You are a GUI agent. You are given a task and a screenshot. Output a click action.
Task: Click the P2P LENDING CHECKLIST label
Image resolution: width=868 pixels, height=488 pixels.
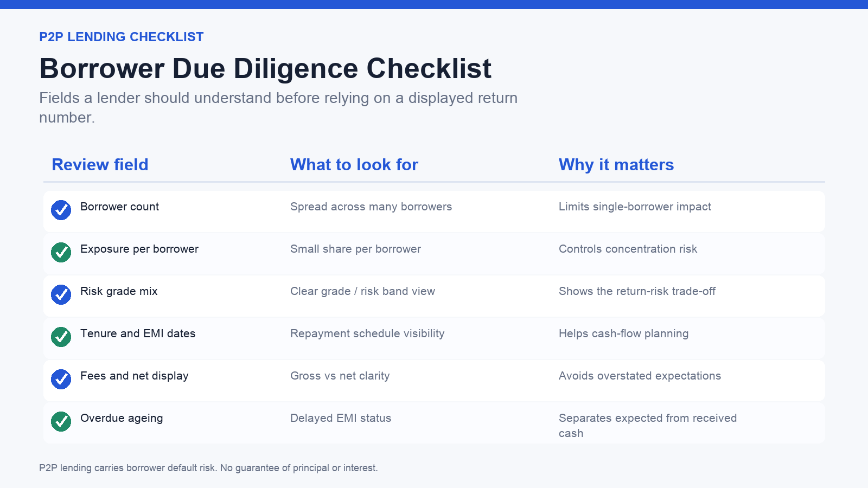(x=122, y=37)
